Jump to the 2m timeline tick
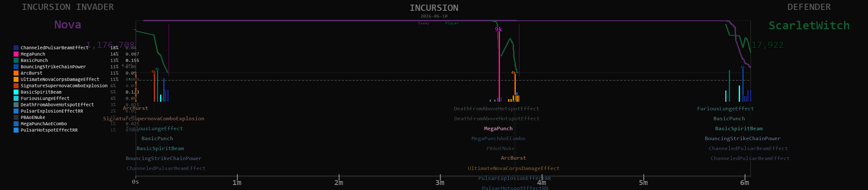The width and height of the screenshot is (868, 190). click(x=339, y=183)
